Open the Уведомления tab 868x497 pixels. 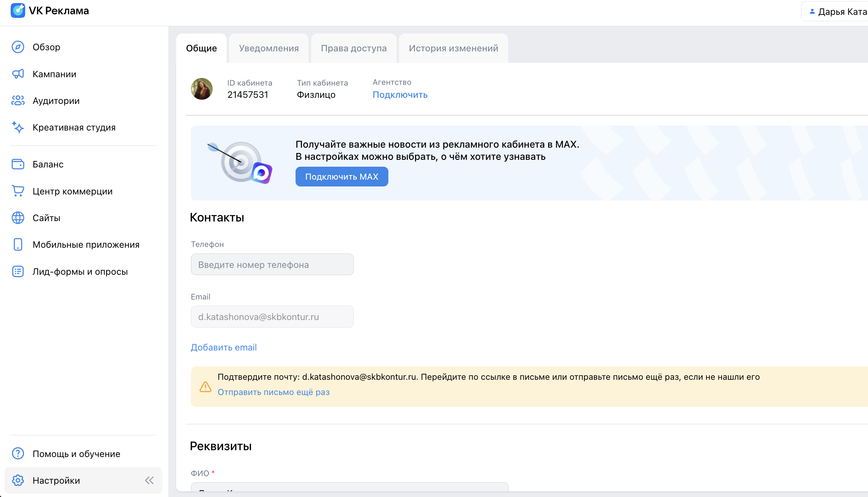tap(269, 48)
